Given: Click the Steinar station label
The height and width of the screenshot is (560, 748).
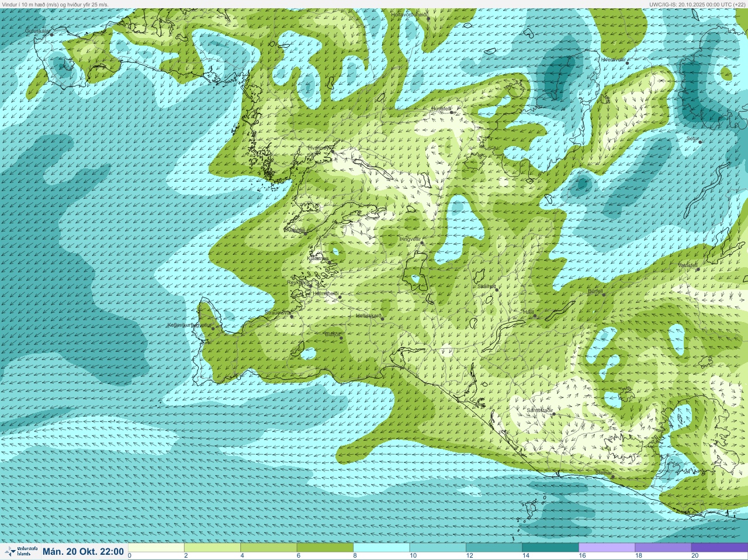Looking at the screenshot, I should click(604, 472).
